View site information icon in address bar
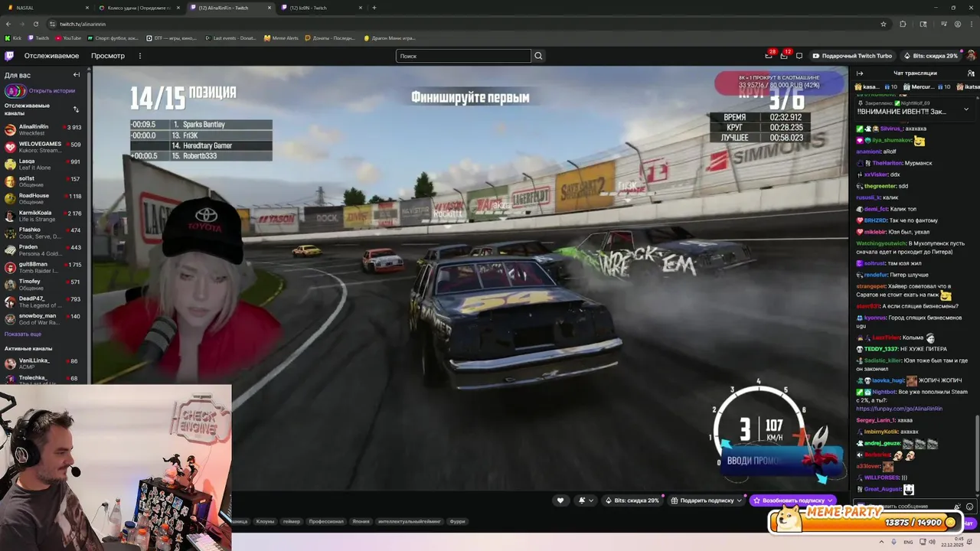The width and height of the screenshot is (980, 551). pos(51,24)
